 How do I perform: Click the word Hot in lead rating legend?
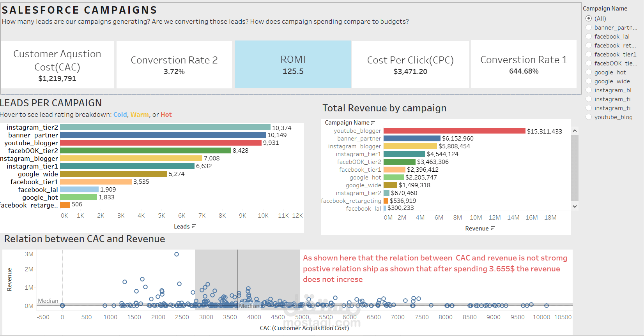pos(166,114)
